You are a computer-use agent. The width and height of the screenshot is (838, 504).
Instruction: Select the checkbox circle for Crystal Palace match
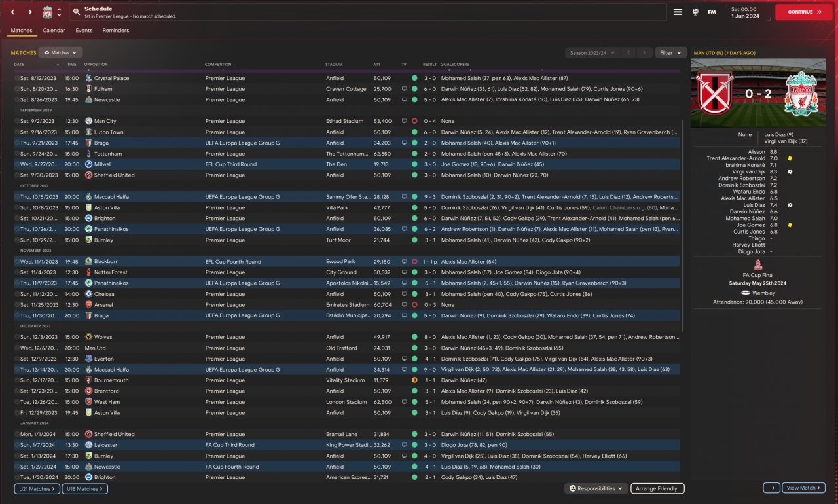(17, 78)
